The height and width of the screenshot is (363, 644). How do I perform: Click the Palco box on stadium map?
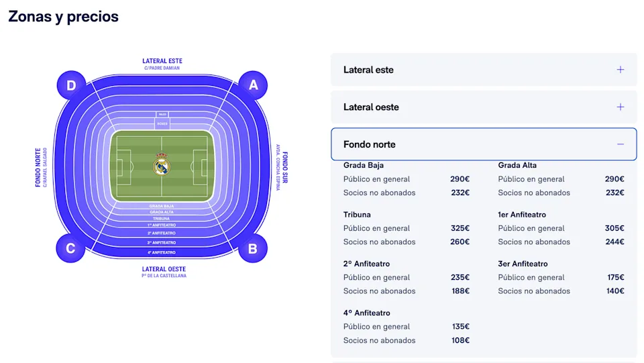coord(162,115)
